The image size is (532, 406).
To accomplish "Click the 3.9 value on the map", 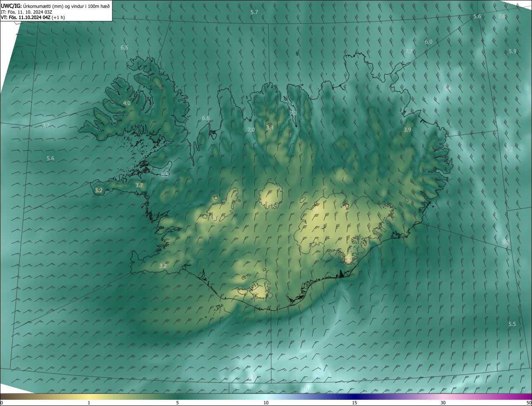I will (x=407, y=130).
